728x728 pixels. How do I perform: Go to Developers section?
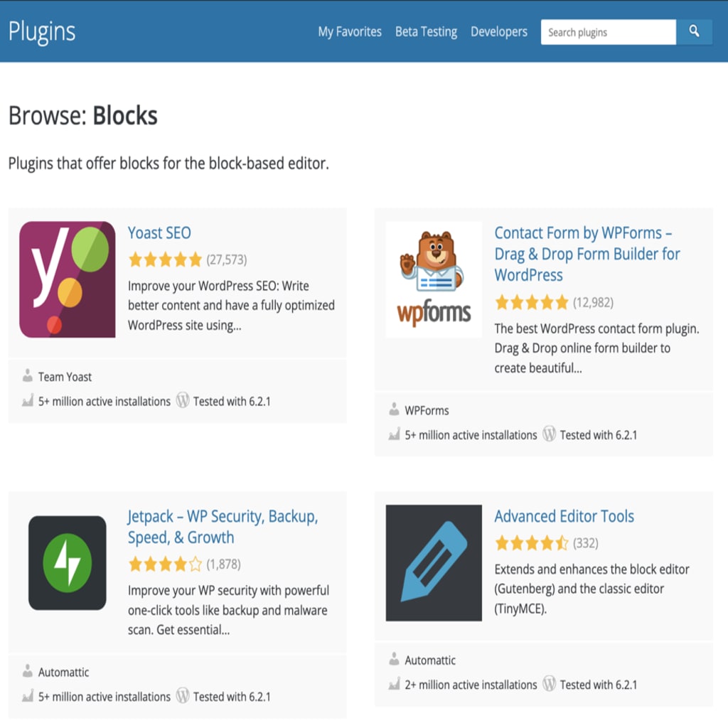click(x=498, y=32)
